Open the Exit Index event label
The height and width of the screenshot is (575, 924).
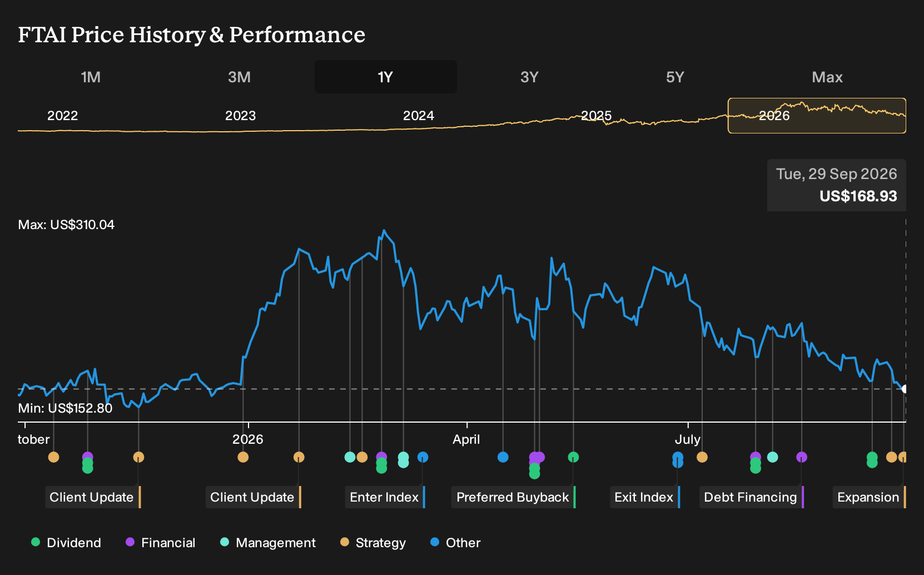click(645, 497)
